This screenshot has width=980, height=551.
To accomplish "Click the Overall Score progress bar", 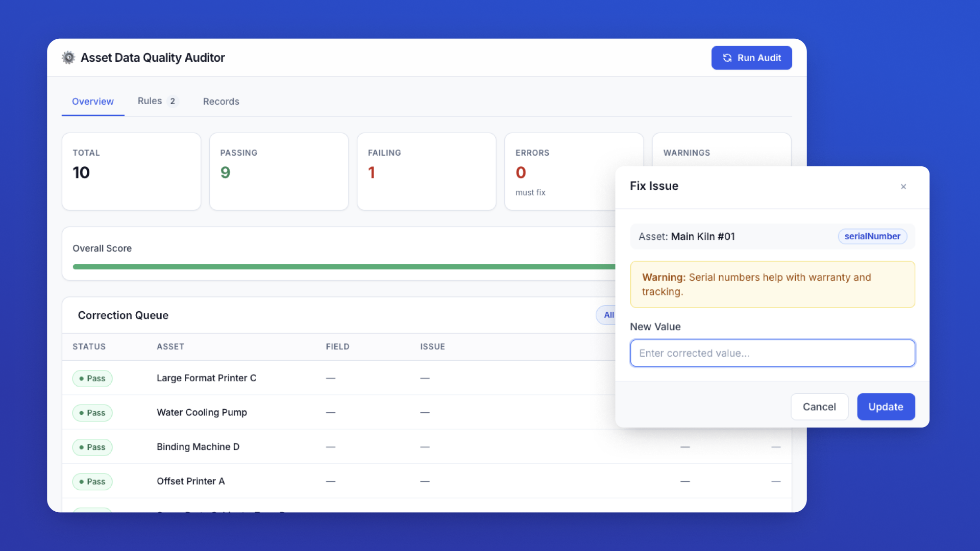I will [344, 267].
